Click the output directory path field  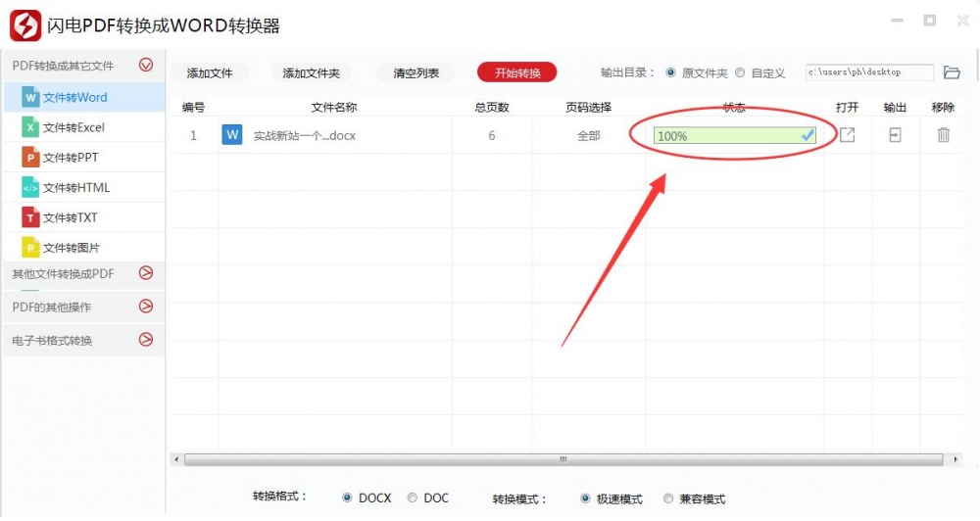[869, 72]
